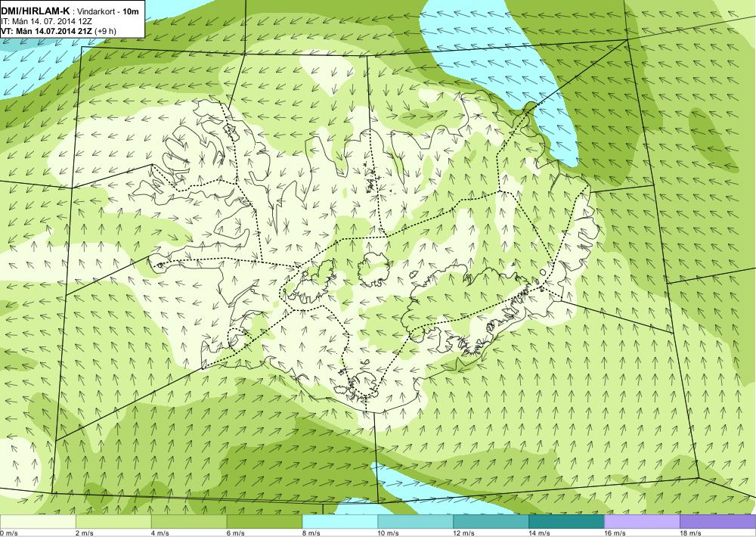Click the dark teal legend swatch for 14–16 m/s
The image size is (756, 537).
[x=566, y=522]
